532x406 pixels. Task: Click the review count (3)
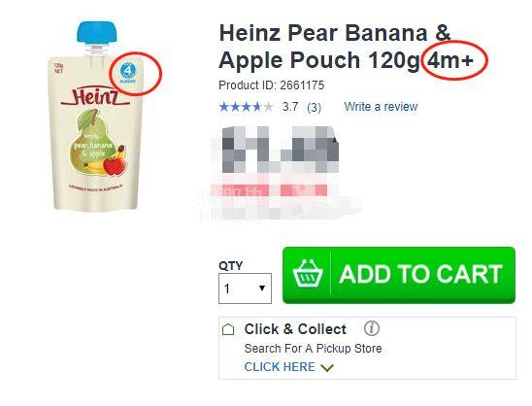coord(314,108)
